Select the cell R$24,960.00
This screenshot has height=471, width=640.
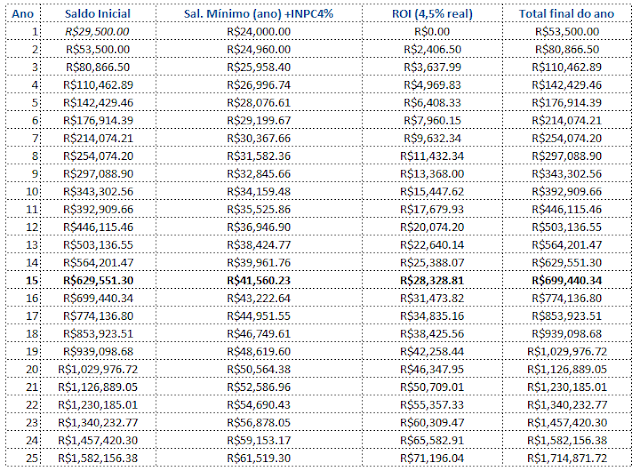click(259, 49)
